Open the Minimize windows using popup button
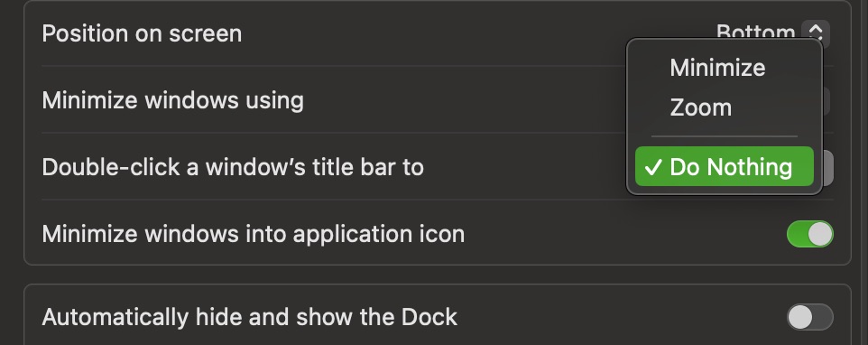The width and height of the screenshot is (868, 345). coord(826,101)
